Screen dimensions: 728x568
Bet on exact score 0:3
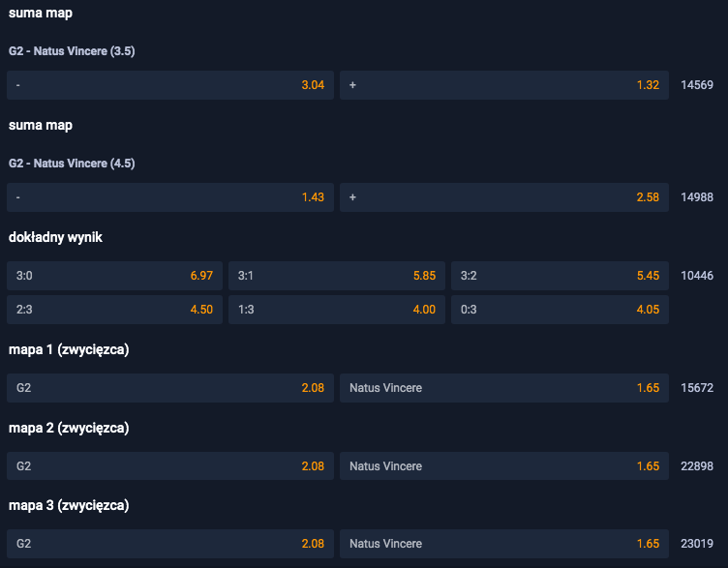(x=560, y=310)
